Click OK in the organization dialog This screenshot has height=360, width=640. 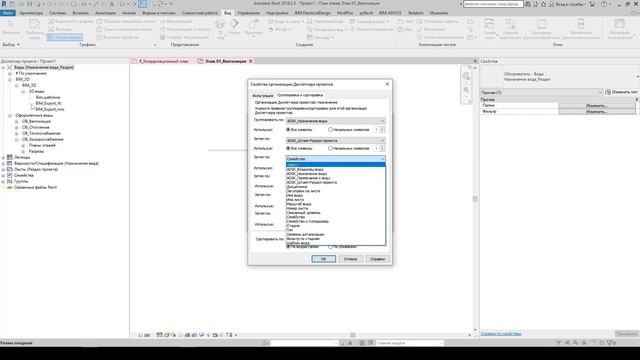coord(323,259)
